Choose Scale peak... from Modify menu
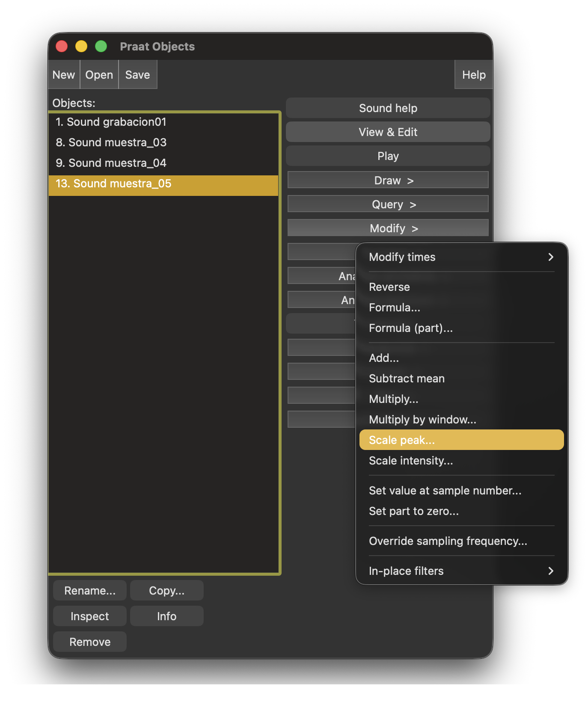The width and height of the screenshot is (588, 722). coord(461,440)
